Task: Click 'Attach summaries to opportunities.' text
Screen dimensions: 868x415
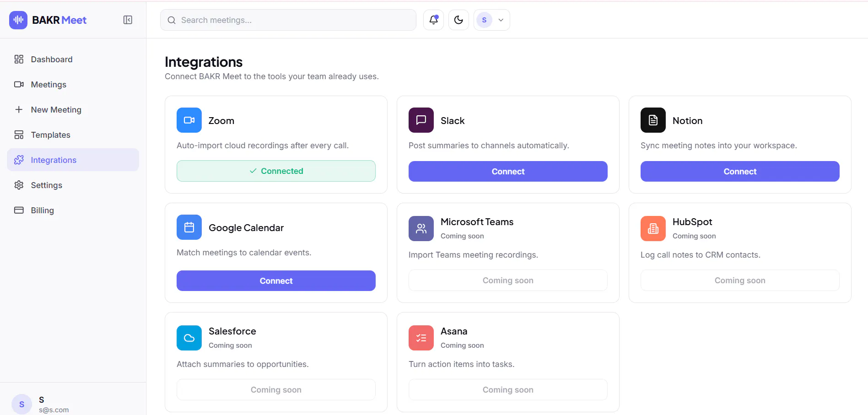Action: point(243,364)
